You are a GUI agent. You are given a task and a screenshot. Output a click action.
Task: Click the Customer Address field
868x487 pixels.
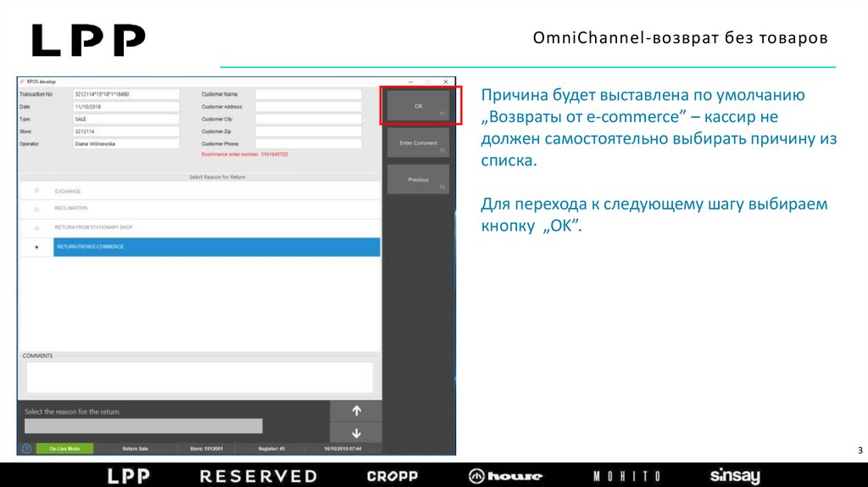309,106
